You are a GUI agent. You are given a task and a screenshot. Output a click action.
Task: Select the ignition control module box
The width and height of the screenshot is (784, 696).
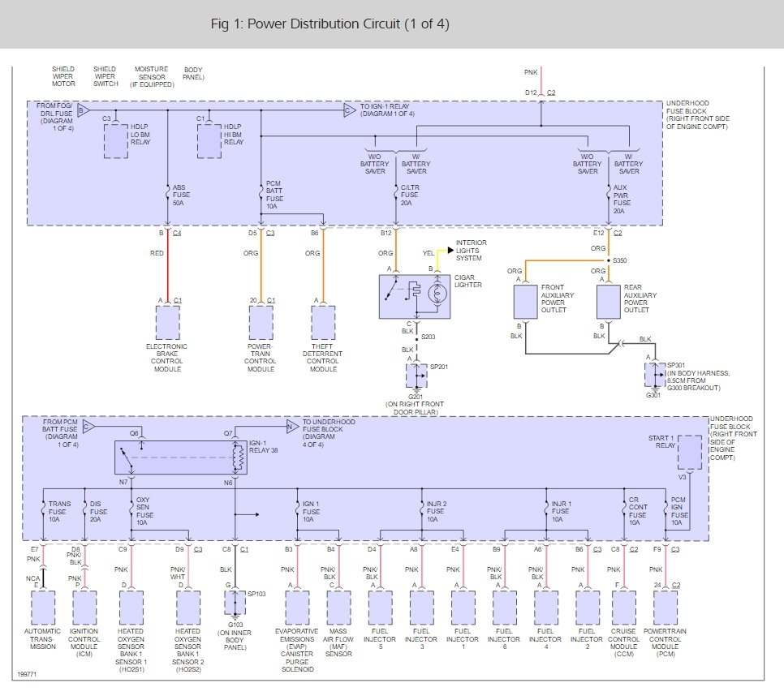(84, 608)
